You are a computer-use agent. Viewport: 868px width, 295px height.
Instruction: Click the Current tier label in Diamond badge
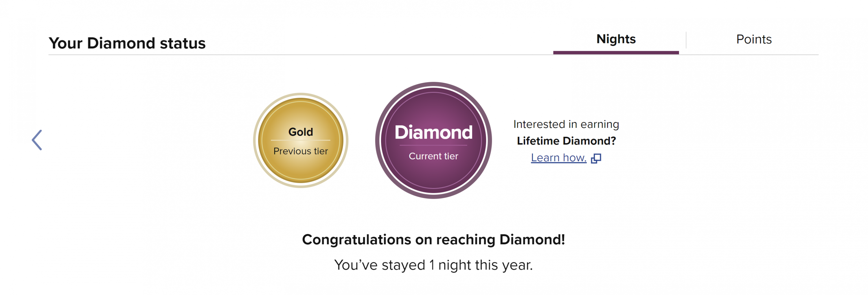[x=433, y=156]
